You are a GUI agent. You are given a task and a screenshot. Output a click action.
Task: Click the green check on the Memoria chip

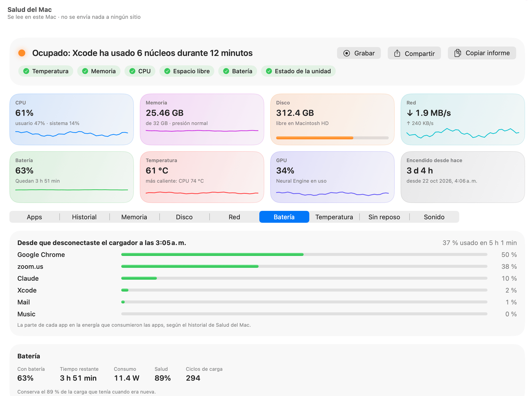coord(85,71)
